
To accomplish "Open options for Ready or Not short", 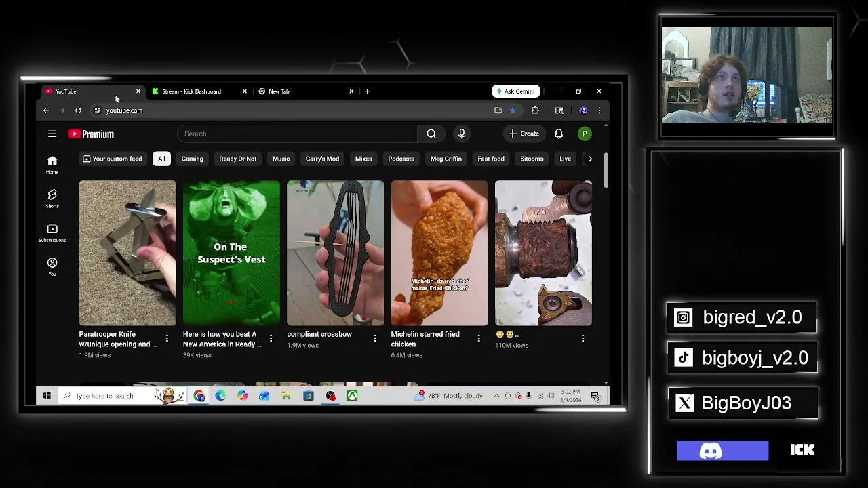I will (271, 338).
